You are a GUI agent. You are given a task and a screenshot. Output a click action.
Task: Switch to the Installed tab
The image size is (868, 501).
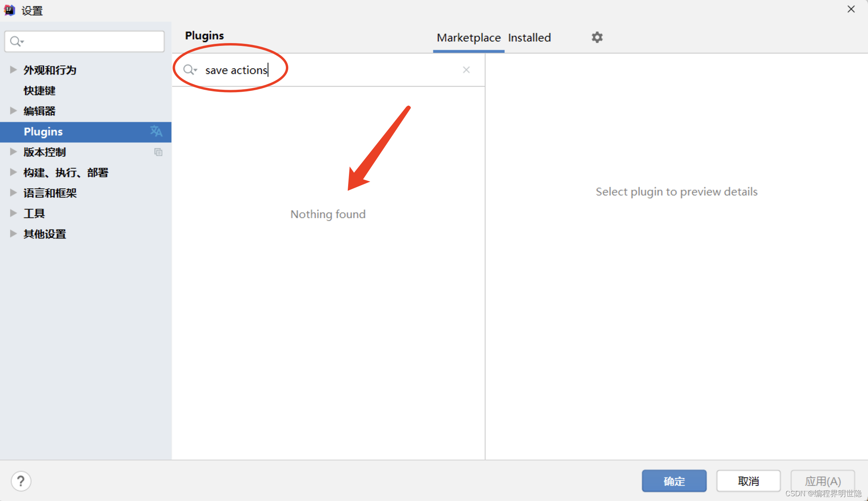tap(529, 38)
